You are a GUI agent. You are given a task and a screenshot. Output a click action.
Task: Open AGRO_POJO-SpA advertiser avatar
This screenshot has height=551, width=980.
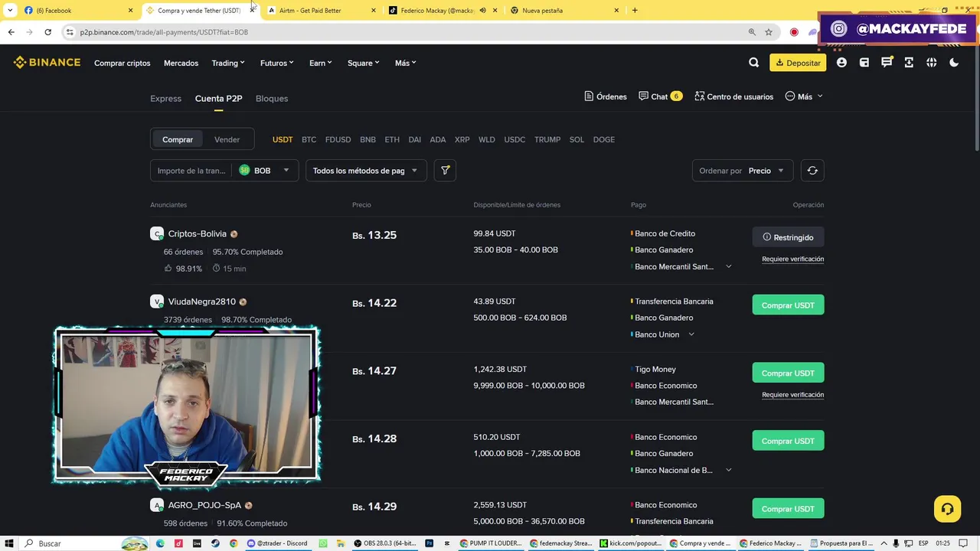(157, 505)
